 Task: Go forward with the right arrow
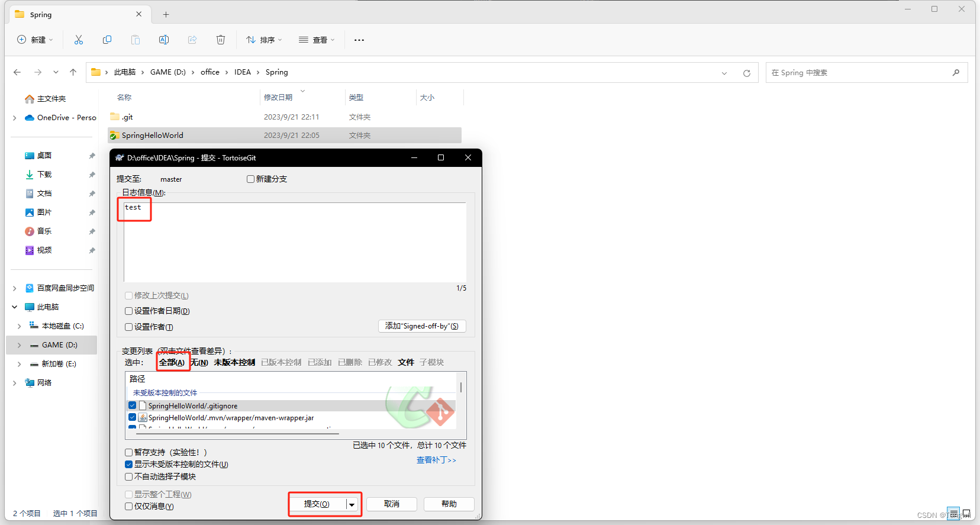click(38, 72)
